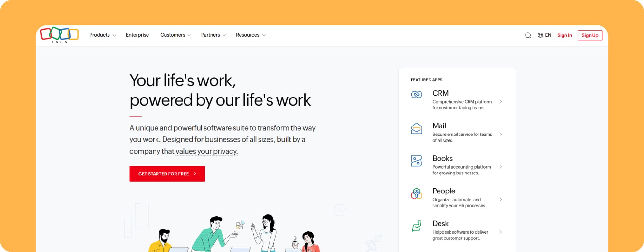This screenshot has height=252, width=644.
Task: Open the CRM title link
Action: (x=440, y=93)
